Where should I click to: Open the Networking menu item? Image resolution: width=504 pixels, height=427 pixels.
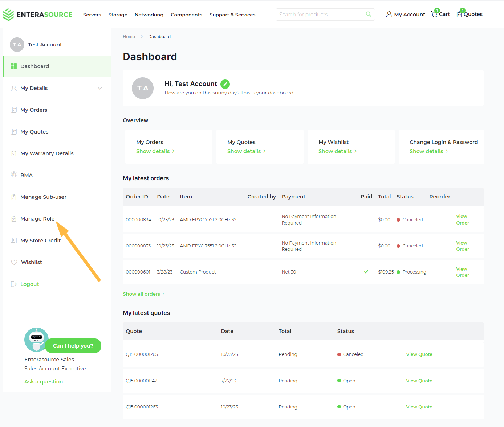click(x=149, y=15)
